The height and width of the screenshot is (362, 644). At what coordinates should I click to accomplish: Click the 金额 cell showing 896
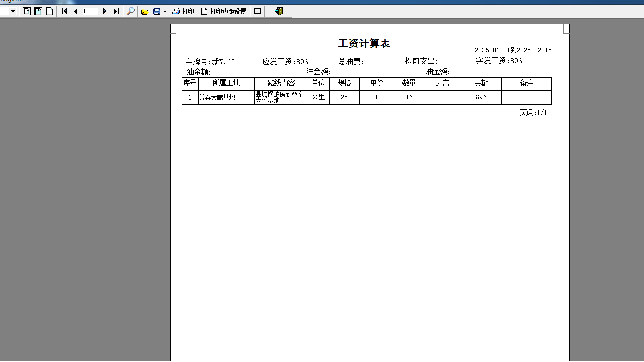481,97
